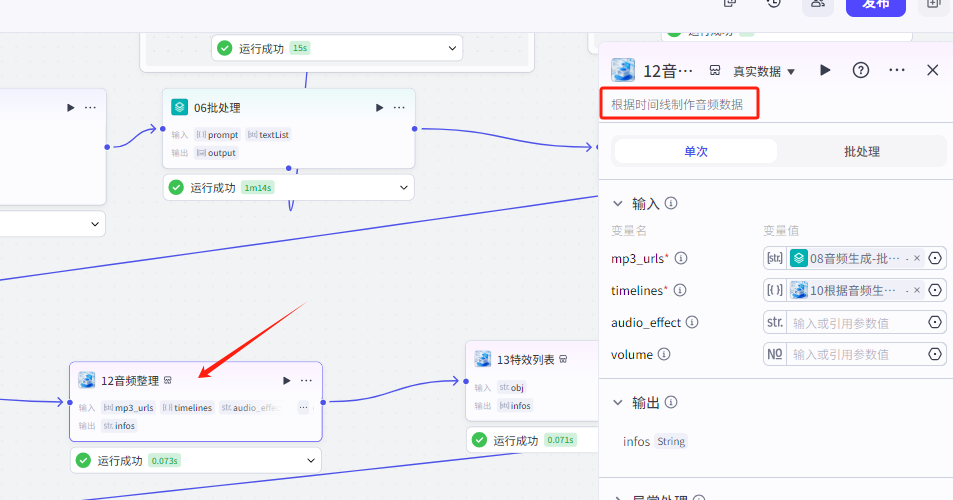Click the volume value input field
953x500 pixels.
856,354
